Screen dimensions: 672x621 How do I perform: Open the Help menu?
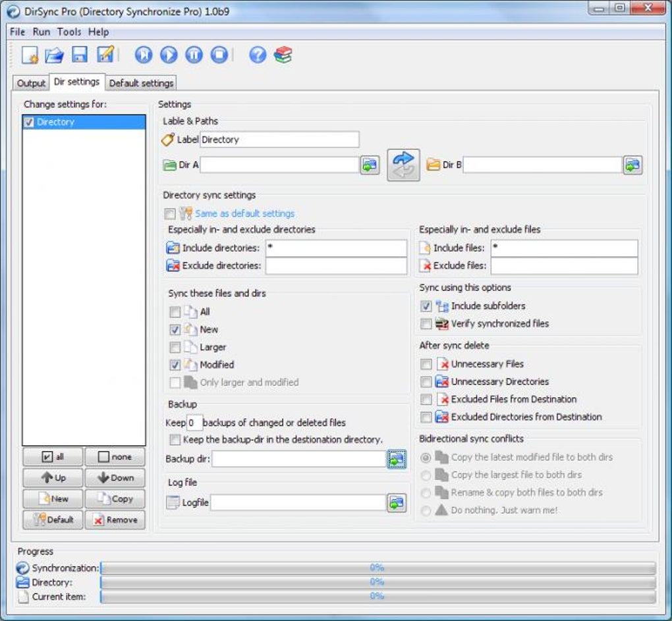tap(99, 32)
